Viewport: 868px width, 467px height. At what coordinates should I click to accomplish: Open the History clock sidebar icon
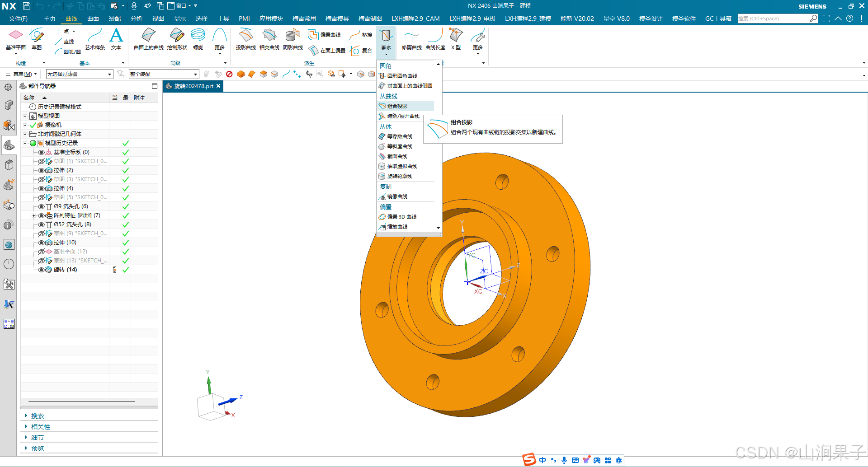[9, 264]
